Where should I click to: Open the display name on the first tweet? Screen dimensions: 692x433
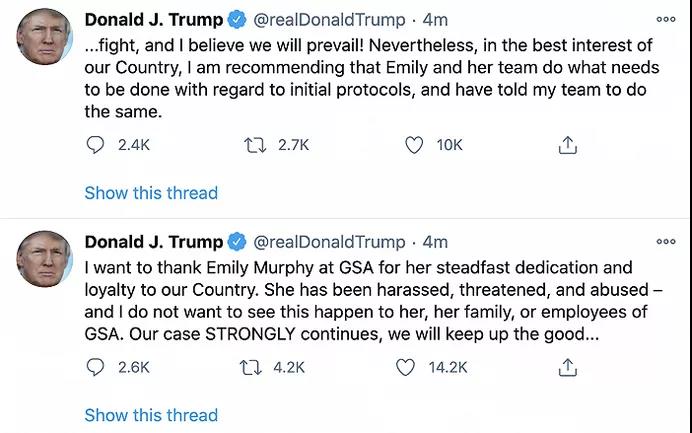[154, 19]
